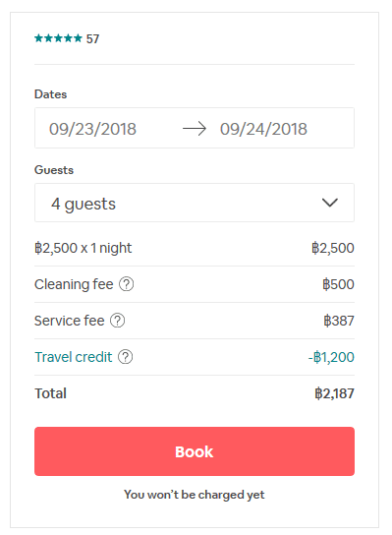The image size is (392, 535).
Task: Click the arrow between check-in and checkout dates
Action: coord(195,129)
